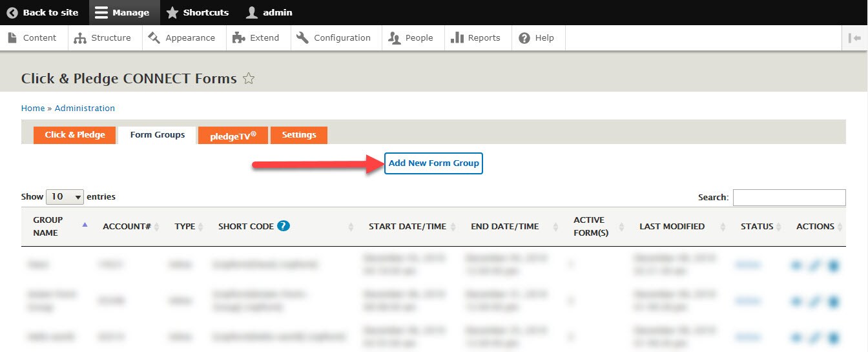Open the Extend admin menu
Screen dimensions: 868x352
point(256,38)
